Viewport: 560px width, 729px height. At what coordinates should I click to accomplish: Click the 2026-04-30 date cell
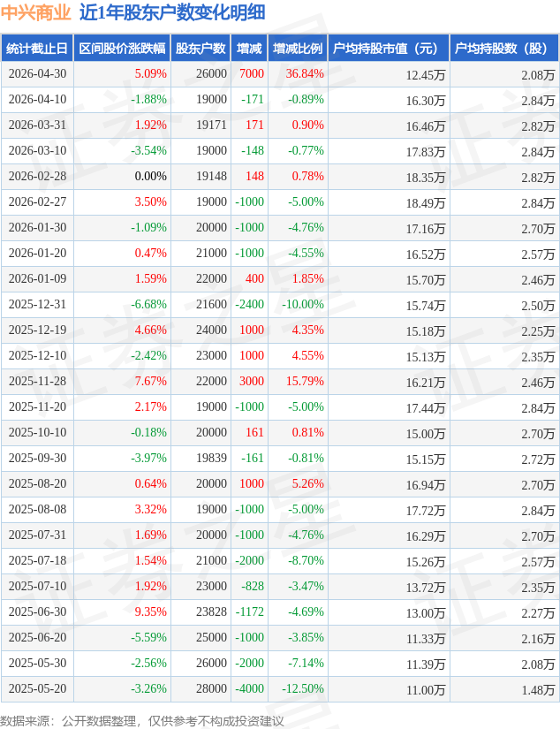click(38, 73)
